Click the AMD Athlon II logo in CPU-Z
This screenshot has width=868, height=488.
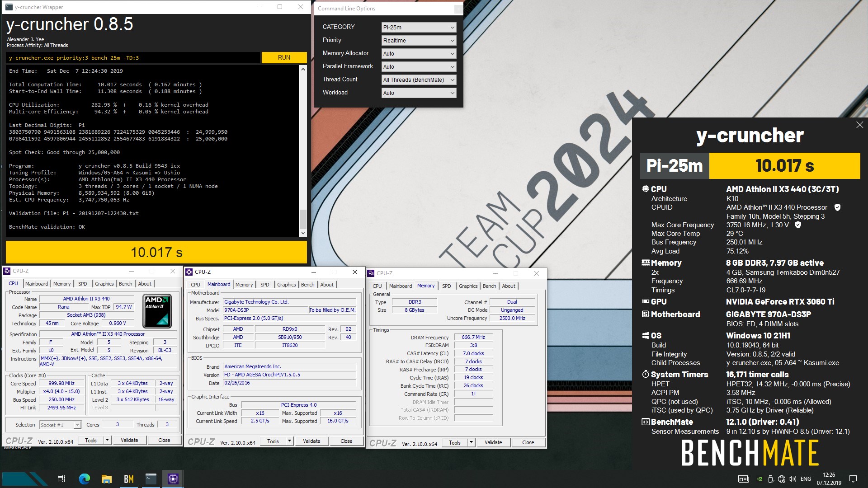157,311
